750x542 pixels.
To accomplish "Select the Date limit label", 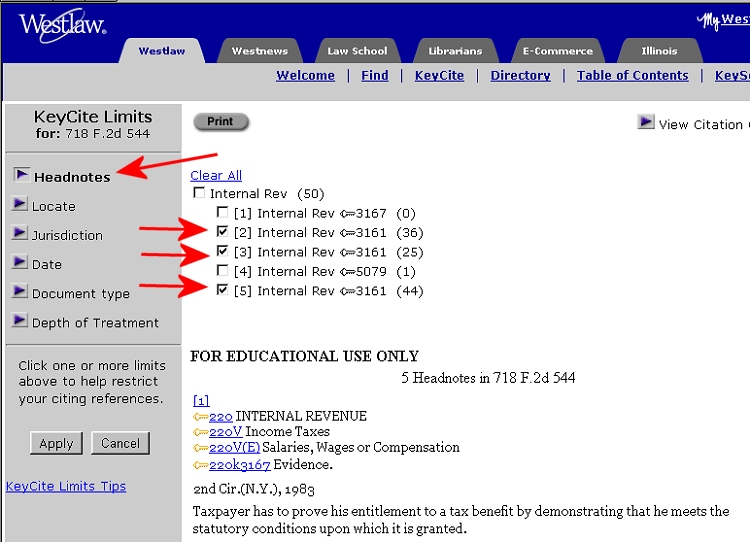I will (x=47, y=265).
